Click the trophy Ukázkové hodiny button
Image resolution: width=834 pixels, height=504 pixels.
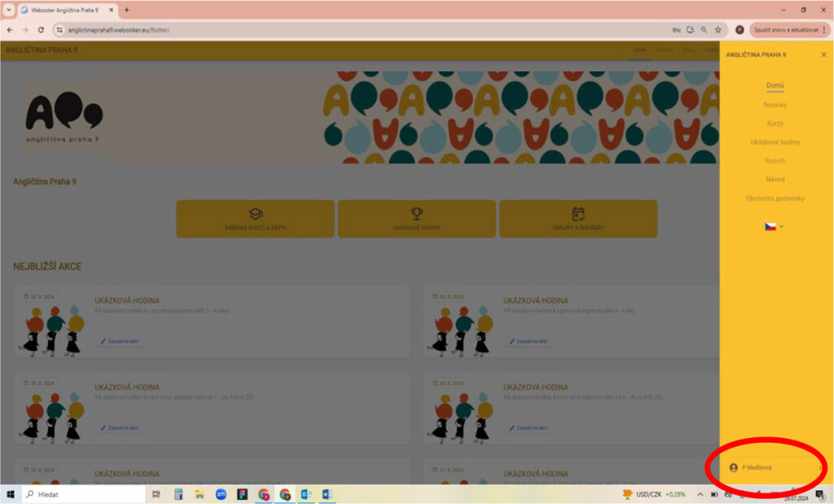pos(416,218)
